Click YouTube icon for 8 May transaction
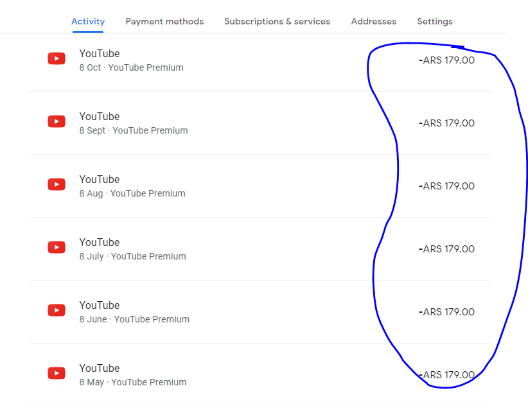528x420 pixels. (57, 373)
